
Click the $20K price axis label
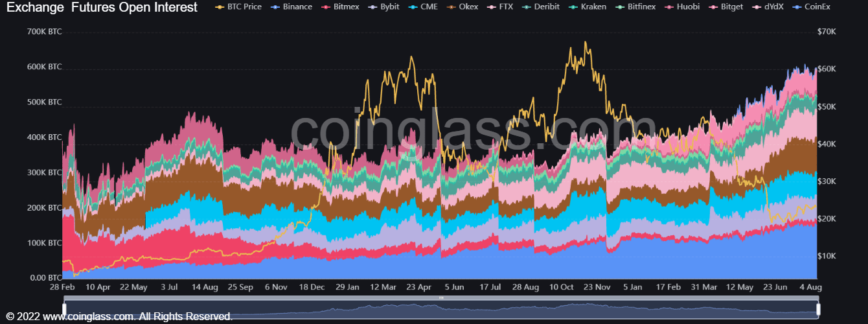827,219
